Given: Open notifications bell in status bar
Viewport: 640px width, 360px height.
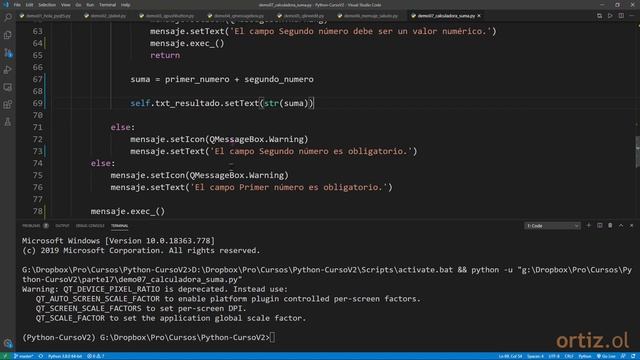Looking at the screenshot, I should 633,356.
